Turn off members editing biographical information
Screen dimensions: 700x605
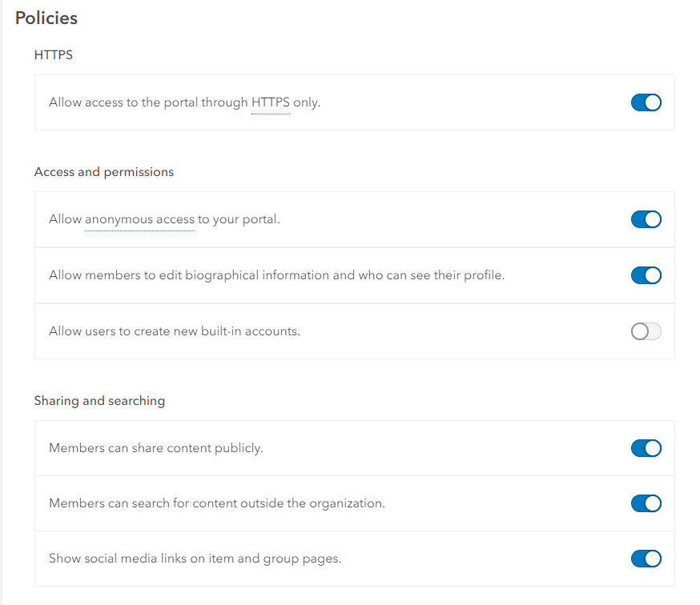click(646, 275)
